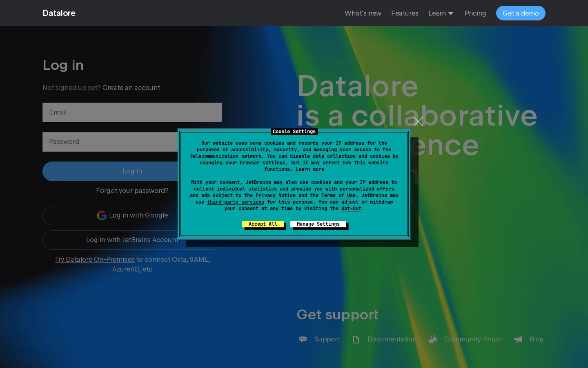Close the overlay with the X icon

pos(418,121)
